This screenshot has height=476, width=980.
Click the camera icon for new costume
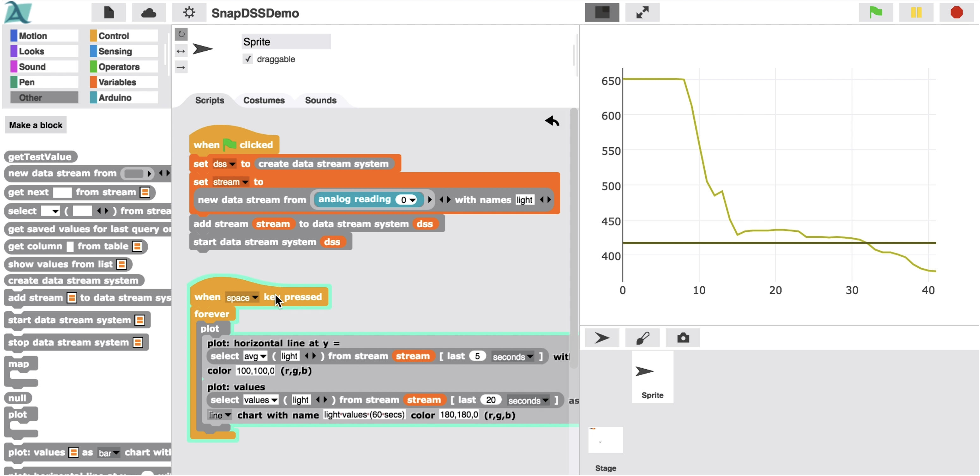683,338
